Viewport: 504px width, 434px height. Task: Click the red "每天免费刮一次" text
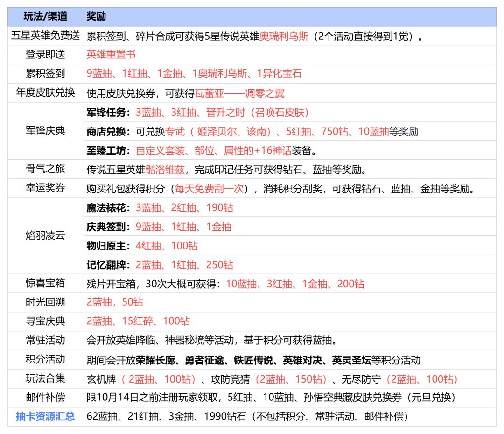tap(209, 189)
